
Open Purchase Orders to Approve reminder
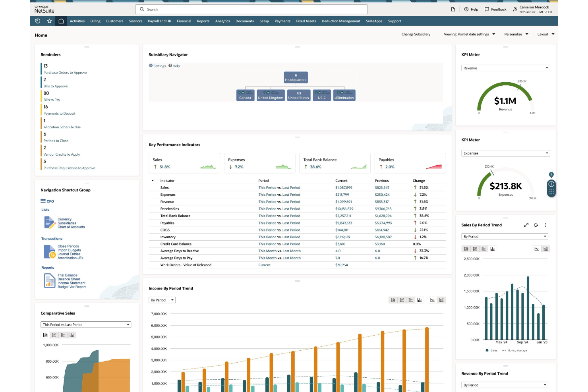coord(65,73)
